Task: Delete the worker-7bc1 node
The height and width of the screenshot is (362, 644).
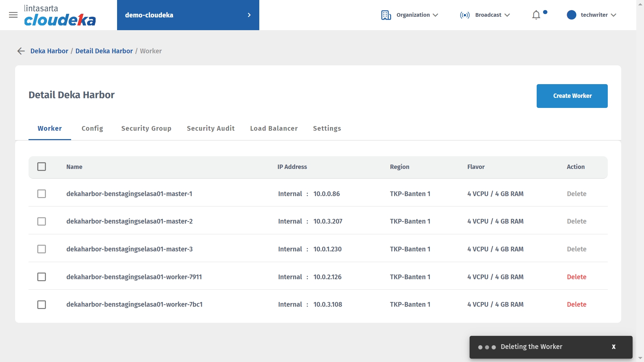Action: 576,304
